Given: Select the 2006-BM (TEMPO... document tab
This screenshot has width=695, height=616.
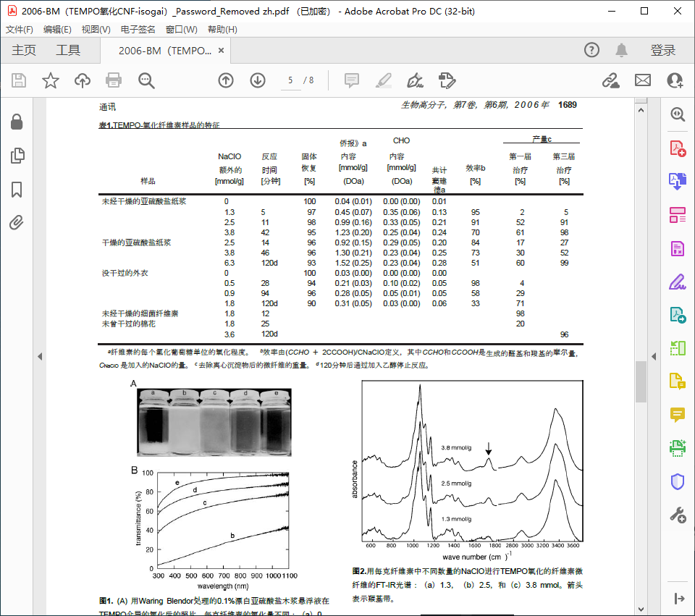Looking at the screenshot, I should pos(164,51).
